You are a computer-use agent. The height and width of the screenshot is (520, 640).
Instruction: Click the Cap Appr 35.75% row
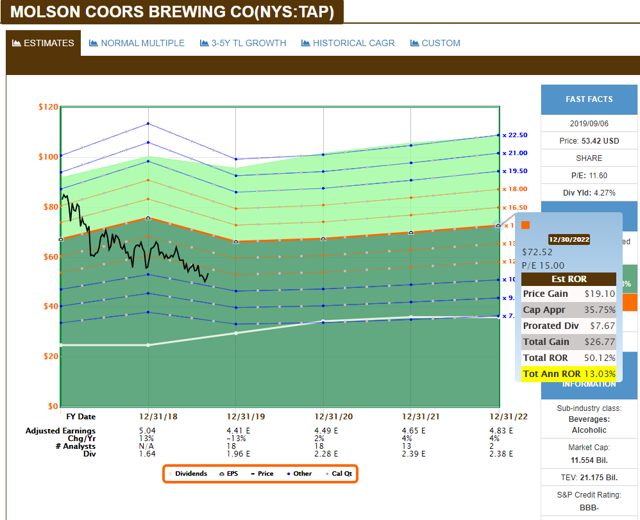569,310
